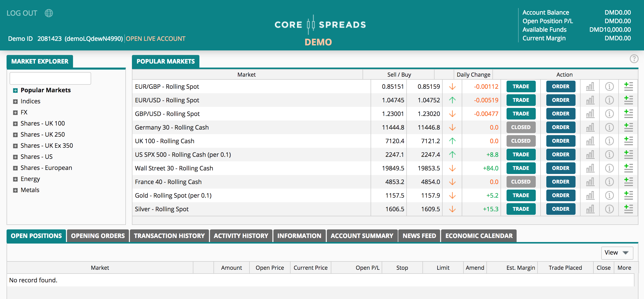Open chart for Silver Rolling Spot
644x299 pixels.
pos(590,209)
